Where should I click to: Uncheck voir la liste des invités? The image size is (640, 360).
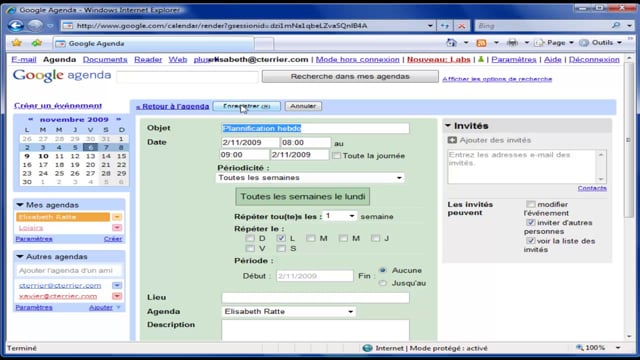coord(530,241)
